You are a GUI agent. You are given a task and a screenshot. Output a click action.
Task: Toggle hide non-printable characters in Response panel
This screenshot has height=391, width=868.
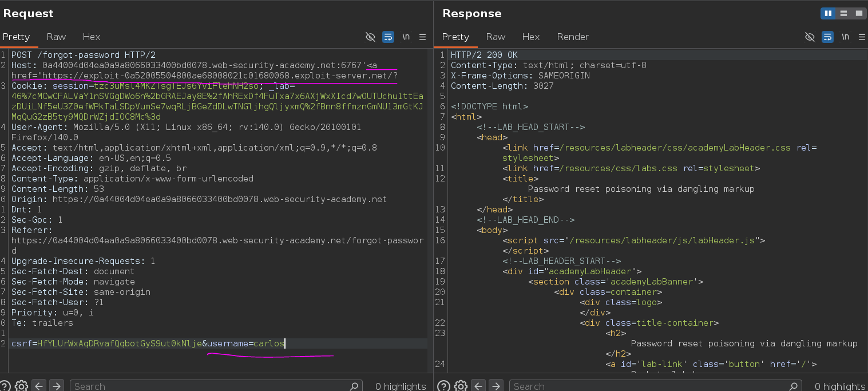pyautogui.click(x=810, y=37)
